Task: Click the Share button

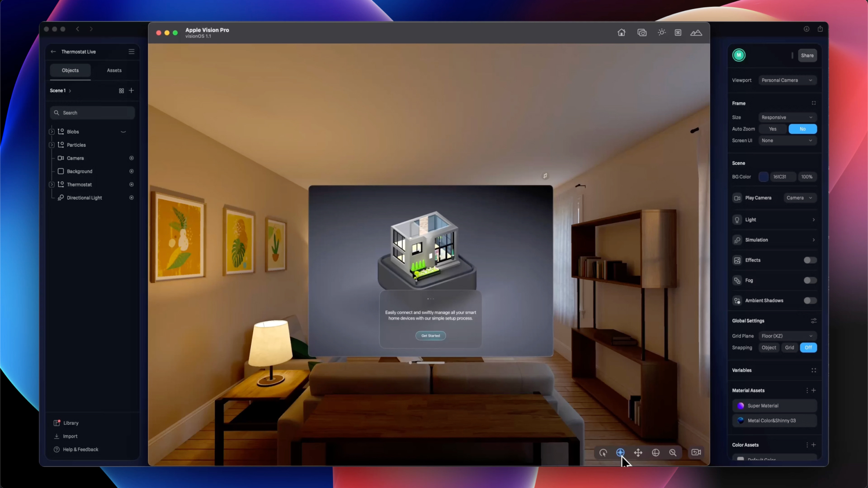Action: 807,56
